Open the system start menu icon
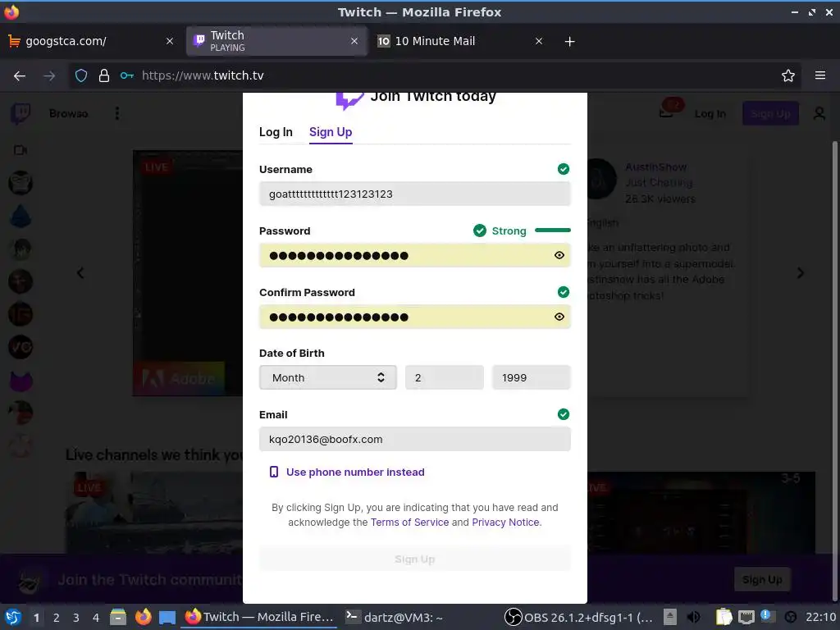This screenshot has height=630, width=840. click(13, 617)
